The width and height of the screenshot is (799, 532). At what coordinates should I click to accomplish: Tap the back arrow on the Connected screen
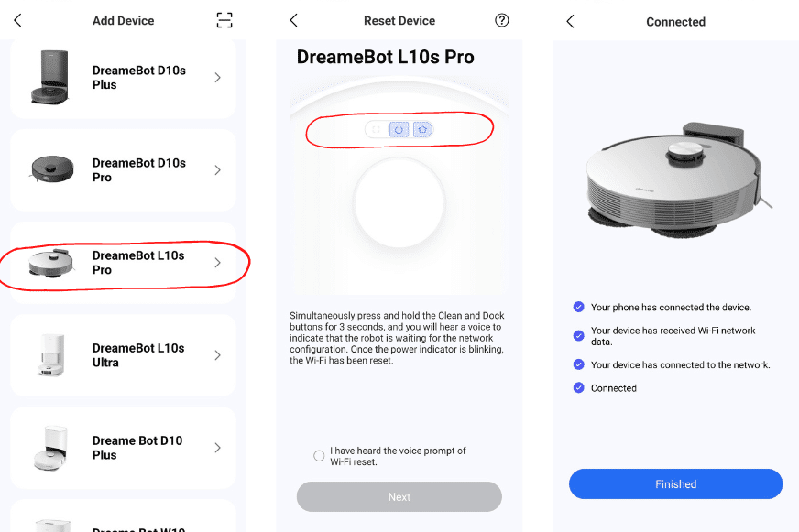[x=570, y=19]
